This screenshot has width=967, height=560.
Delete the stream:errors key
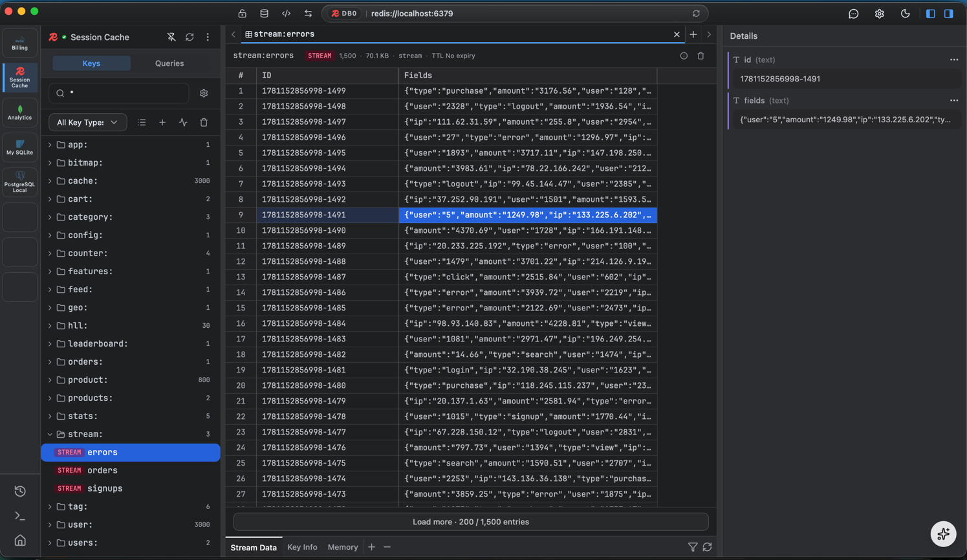coord(701,56)
